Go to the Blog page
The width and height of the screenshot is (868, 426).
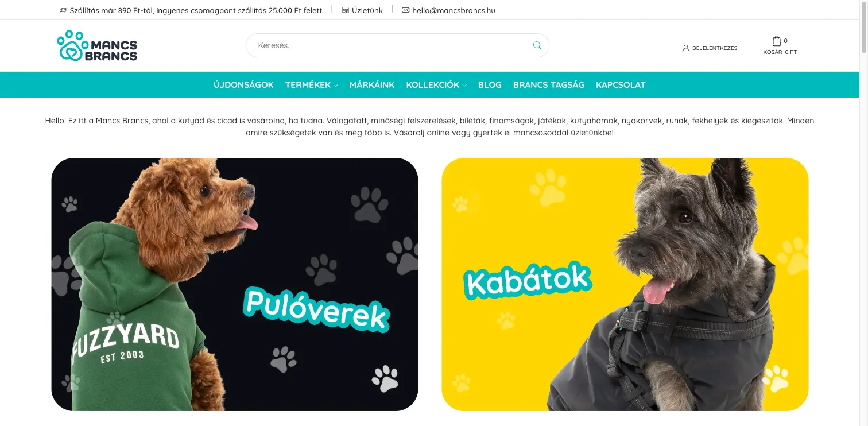click(490, 84)
